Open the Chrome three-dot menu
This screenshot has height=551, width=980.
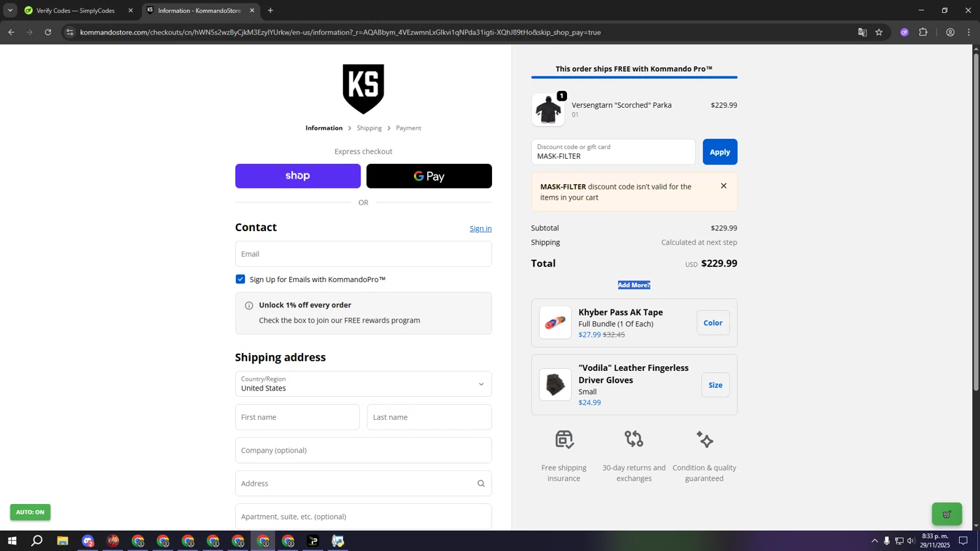969,32
